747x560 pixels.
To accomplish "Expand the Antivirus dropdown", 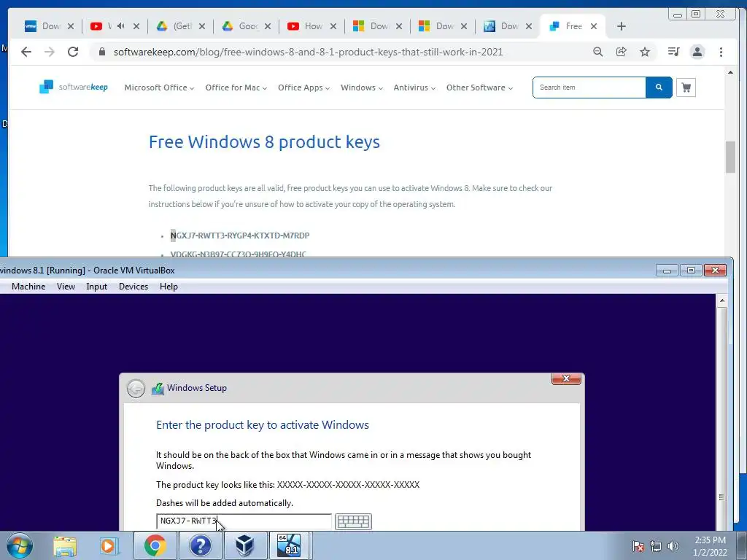I will tap(414, 87).
